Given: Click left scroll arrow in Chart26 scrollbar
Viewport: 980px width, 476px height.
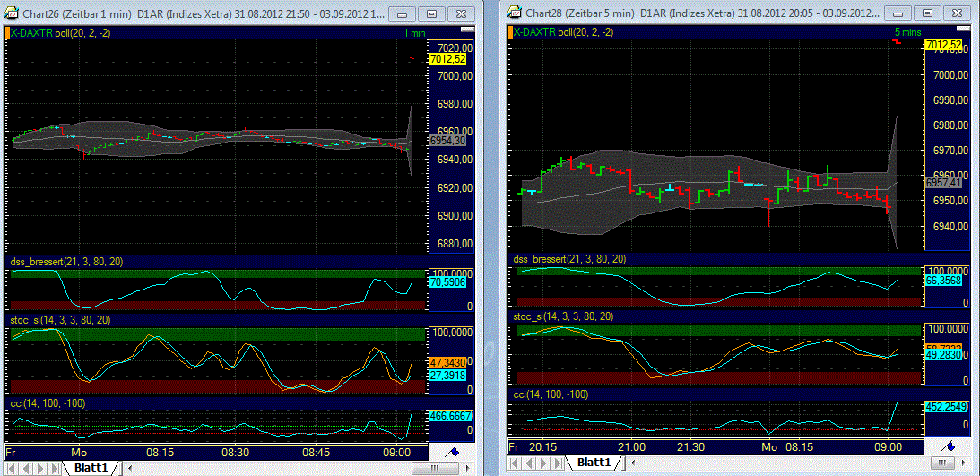Looking at the screenshot, I should click(x=132, y=468).
